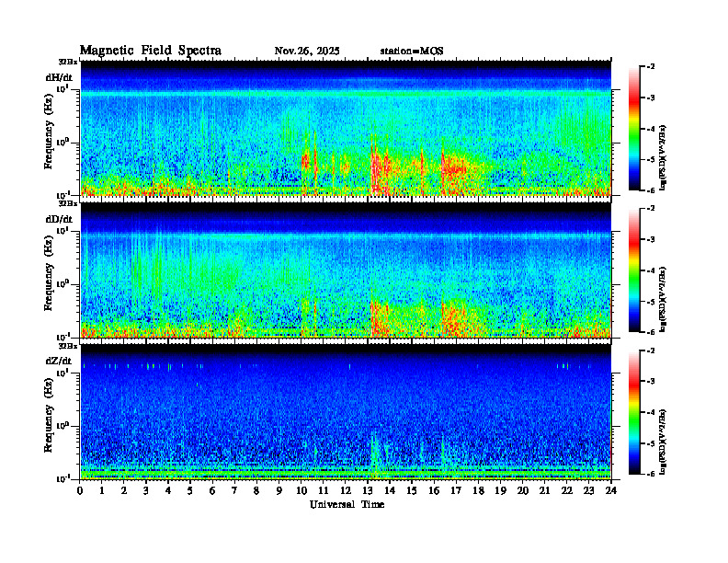
Task: Click the hour 19 tick label
Action: point(500,491)
